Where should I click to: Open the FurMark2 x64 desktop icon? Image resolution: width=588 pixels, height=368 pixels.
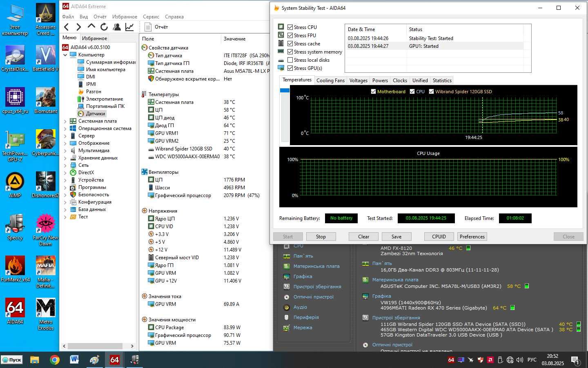coord(15,269)
